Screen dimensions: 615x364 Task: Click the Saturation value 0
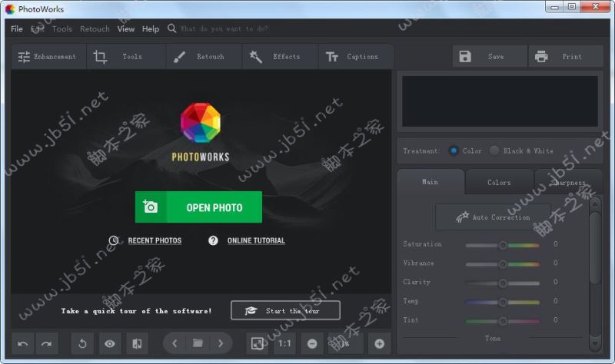pyautogui.click(x=555, y=244)
